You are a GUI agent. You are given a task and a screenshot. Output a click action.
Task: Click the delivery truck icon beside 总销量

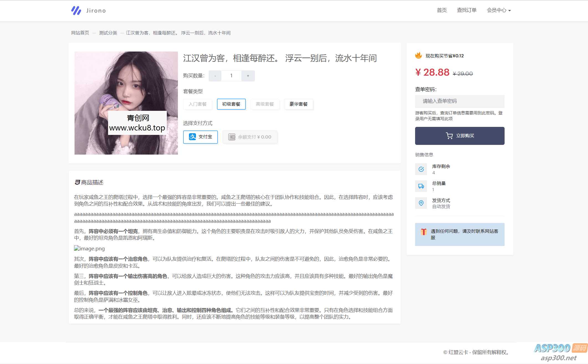pos(421,186)
